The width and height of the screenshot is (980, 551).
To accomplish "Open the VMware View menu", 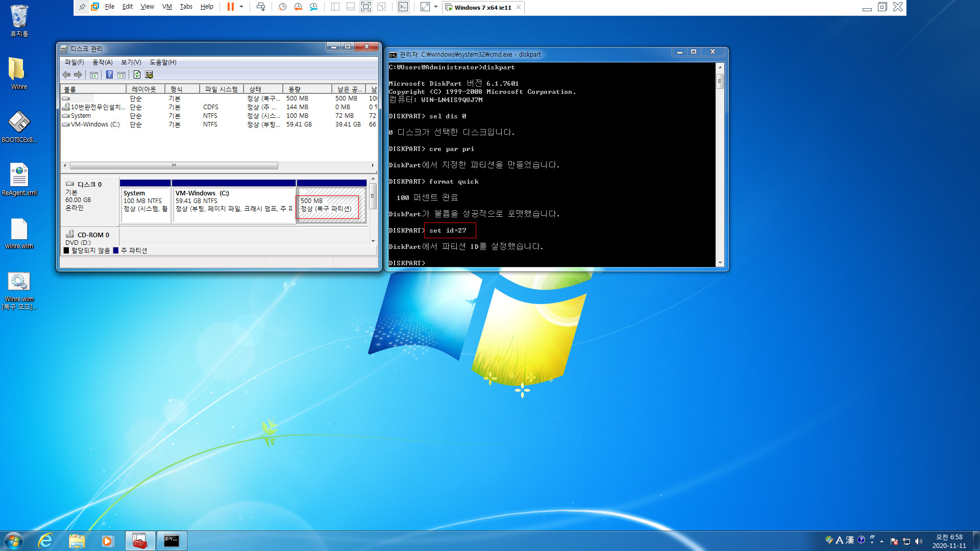I will point(148,7).
